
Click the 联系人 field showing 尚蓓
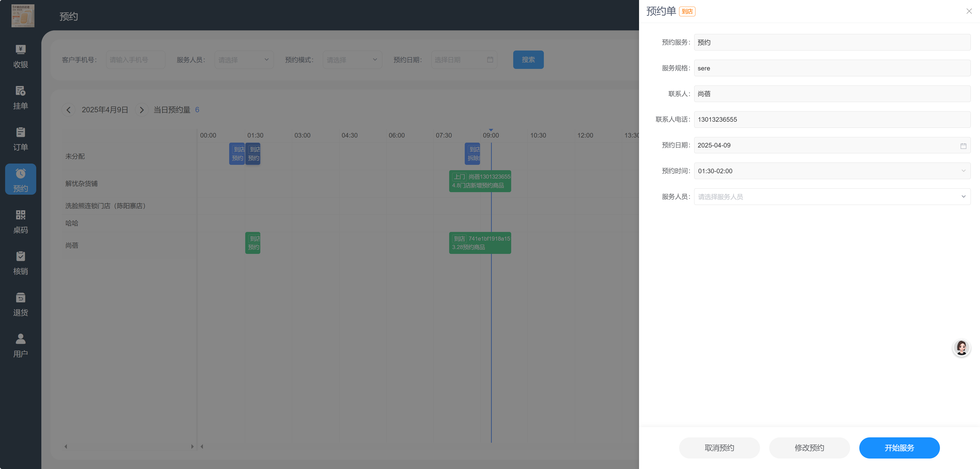click(832, 94)
